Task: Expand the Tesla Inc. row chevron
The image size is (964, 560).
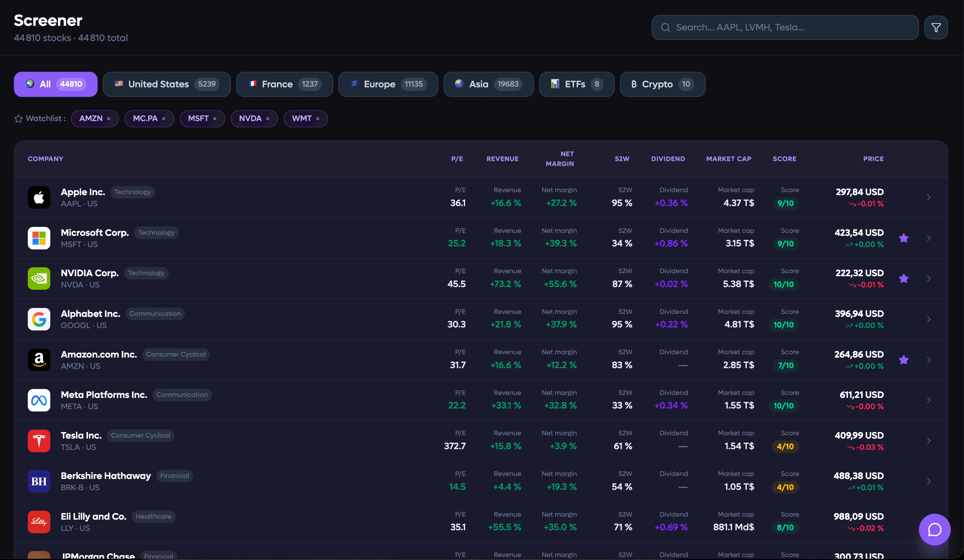Action: click(929, 441)
